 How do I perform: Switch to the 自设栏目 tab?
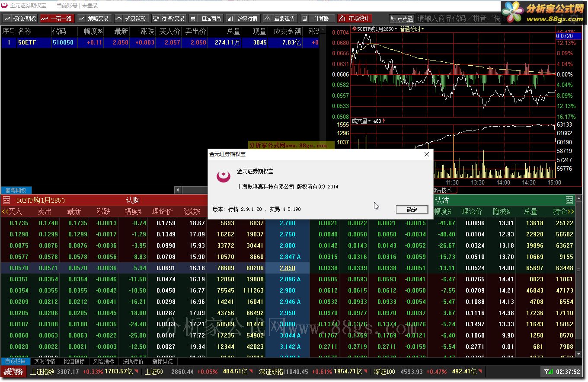click(16, 361)
